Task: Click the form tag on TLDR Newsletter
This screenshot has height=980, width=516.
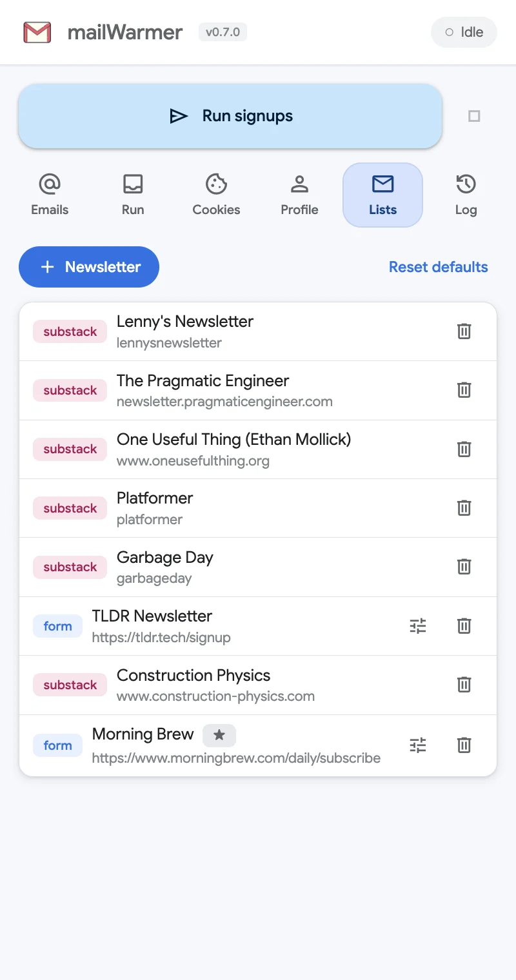Action: tap(58, 626)
